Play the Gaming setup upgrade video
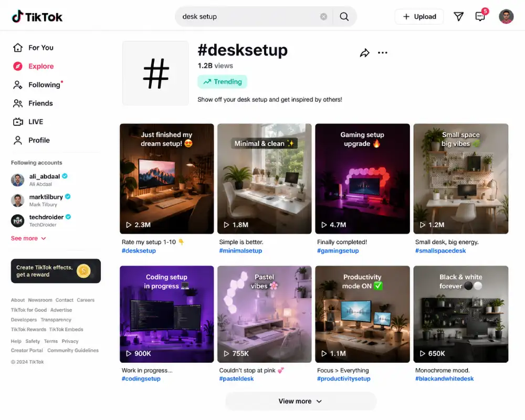525x420 pixels. (x=362, y=178)
